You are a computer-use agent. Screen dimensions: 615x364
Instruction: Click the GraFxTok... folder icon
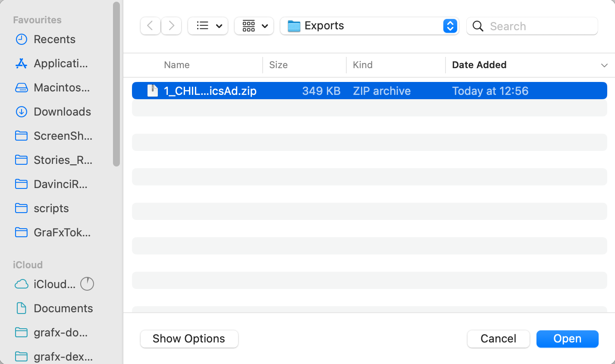point(21,232)
